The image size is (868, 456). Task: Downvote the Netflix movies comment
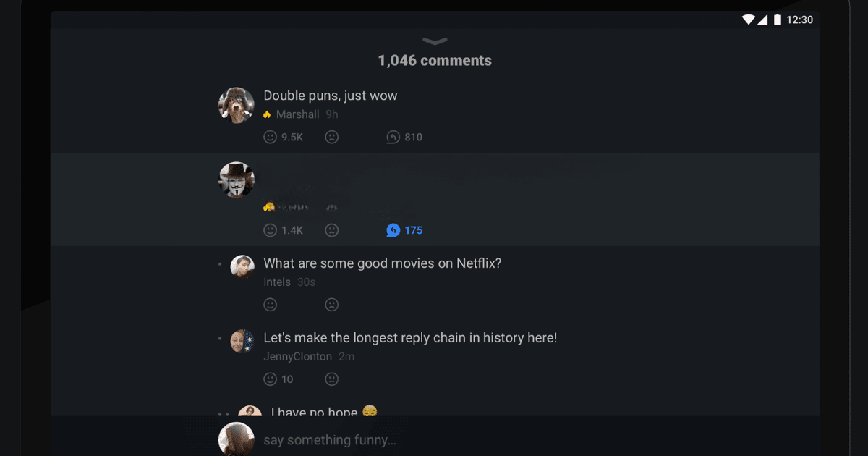(331, 305)
